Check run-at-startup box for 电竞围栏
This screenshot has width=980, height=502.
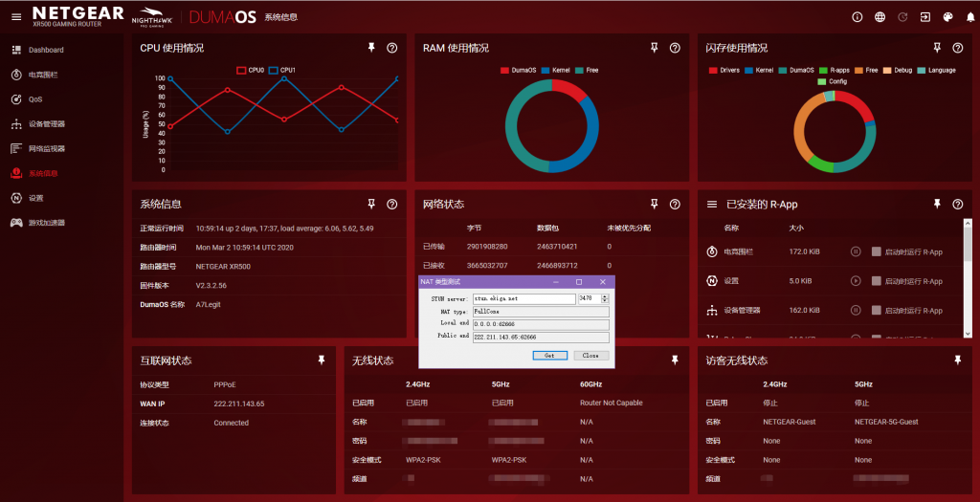[877, 251]
